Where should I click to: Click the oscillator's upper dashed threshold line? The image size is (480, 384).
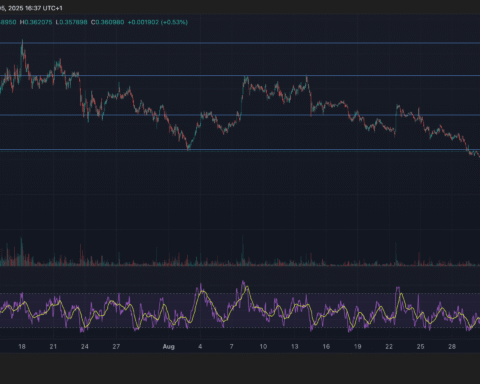[x=240, y=294]
